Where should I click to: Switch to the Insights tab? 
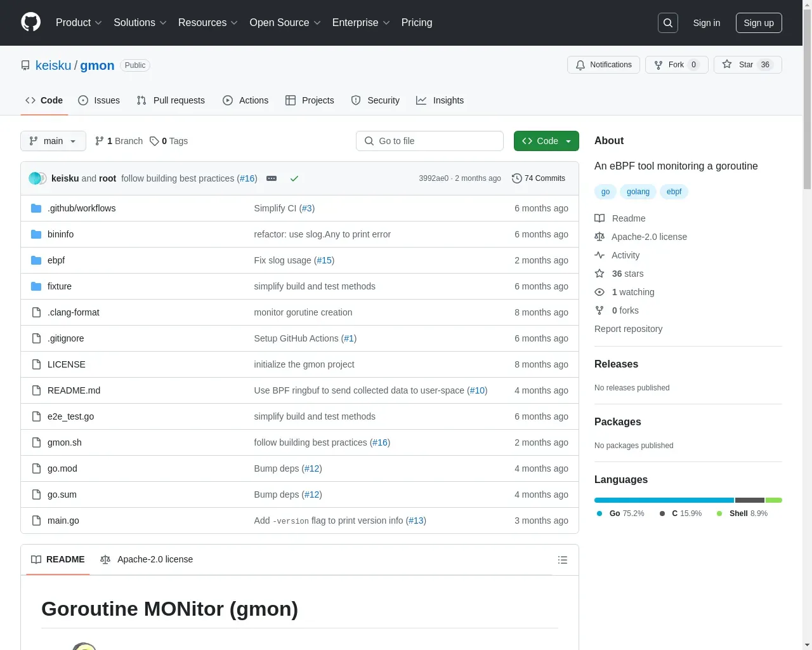coord(440,100)
